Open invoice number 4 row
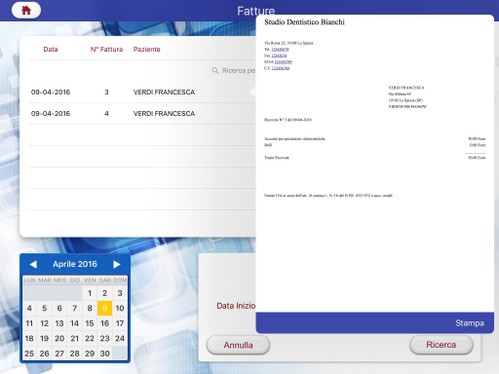Image resolution: width=499 pixels, height=374 pixels. click(142, 113)
